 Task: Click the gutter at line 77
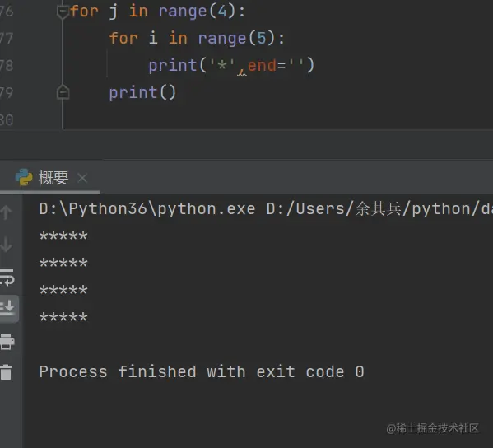point(7,39)
